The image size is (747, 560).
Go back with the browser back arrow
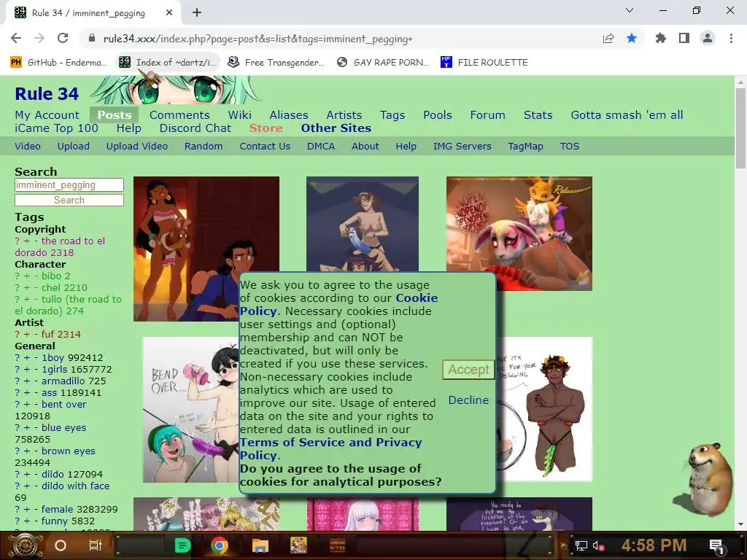click(16, 39)
